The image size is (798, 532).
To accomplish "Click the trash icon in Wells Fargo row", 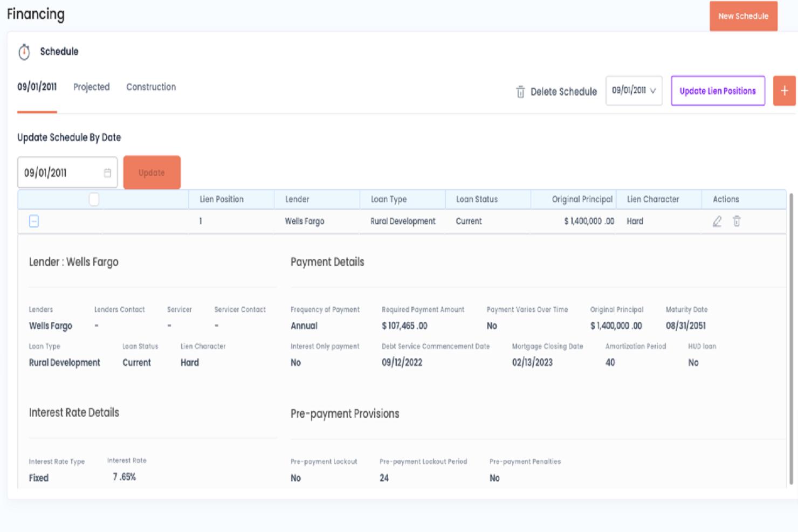I will point(737,222).
